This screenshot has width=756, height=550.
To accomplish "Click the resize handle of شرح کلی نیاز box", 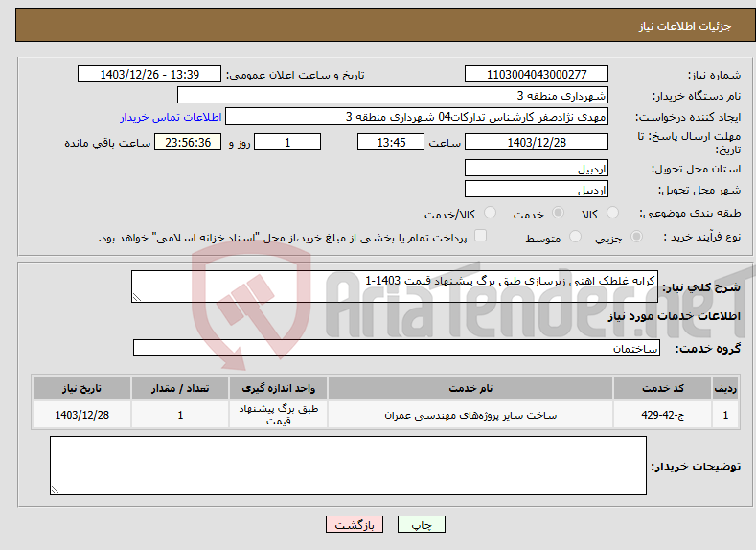I will [137, 297].
